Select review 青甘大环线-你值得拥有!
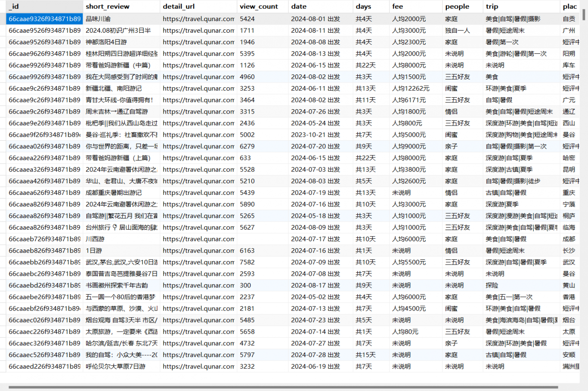The height and width of the screenshot is (391, 588). click(x=121, y=100)
